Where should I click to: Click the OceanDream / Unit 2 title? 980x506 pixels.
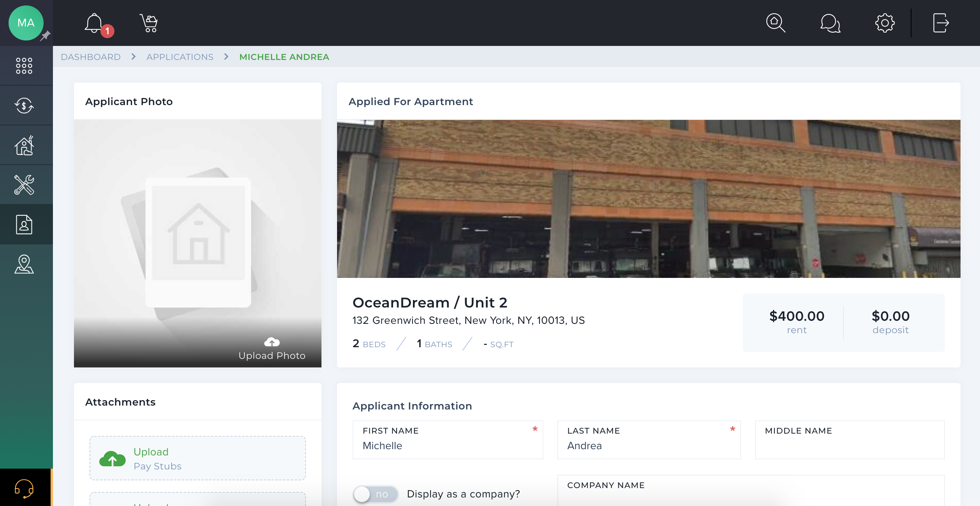(430, 302)
